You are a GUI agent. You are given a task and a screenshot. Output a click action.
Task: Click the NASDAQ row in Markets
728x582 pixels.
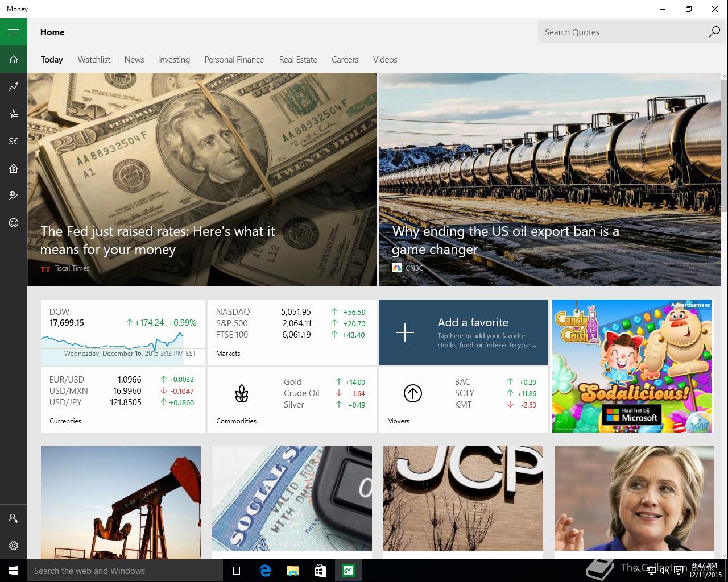pos(291,312)
